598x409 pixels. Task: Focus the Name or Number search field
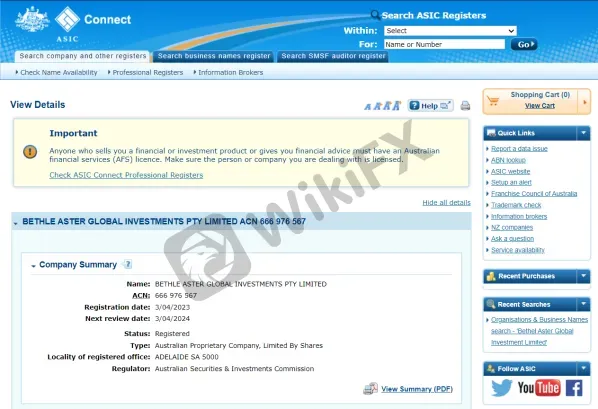(444, 44)
